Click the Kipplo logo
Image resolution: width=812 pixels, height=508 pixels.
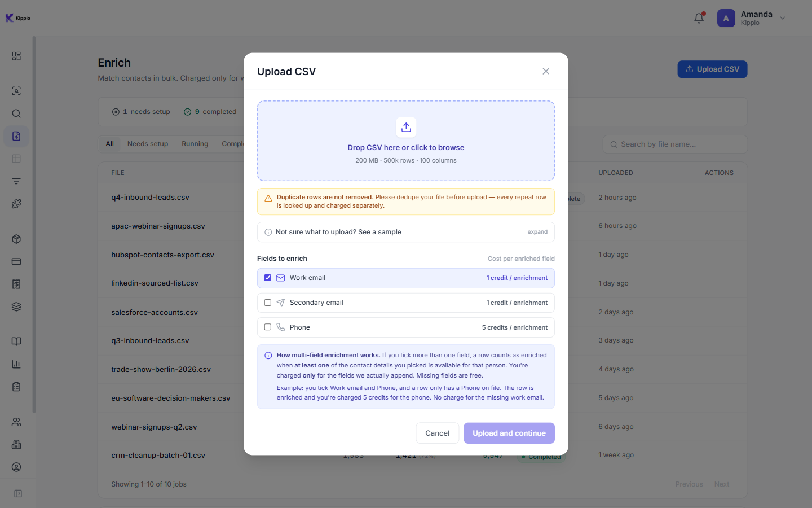17,18
